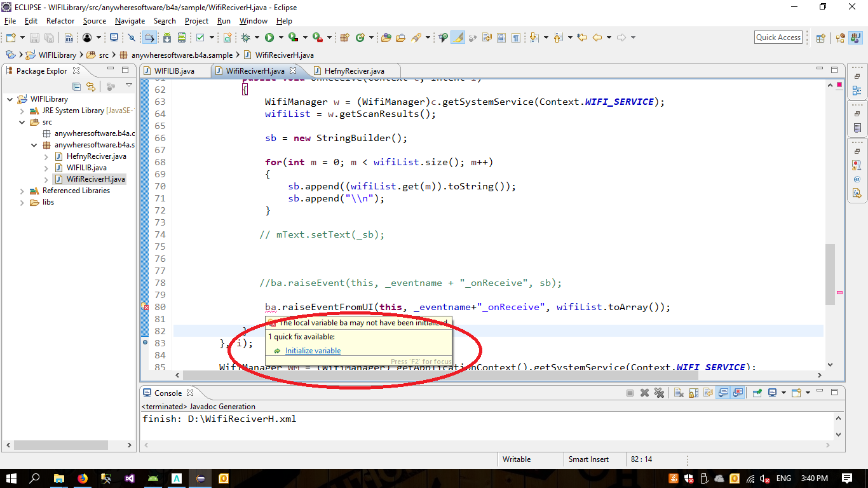Click Remove Launch gray X in Console
Screen dimensions: 868x488
point(644,393)
